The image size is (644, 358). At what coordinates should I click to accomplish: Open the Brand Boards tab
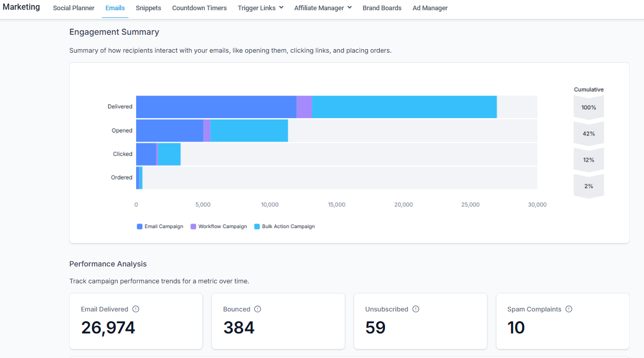click(382, 8)
